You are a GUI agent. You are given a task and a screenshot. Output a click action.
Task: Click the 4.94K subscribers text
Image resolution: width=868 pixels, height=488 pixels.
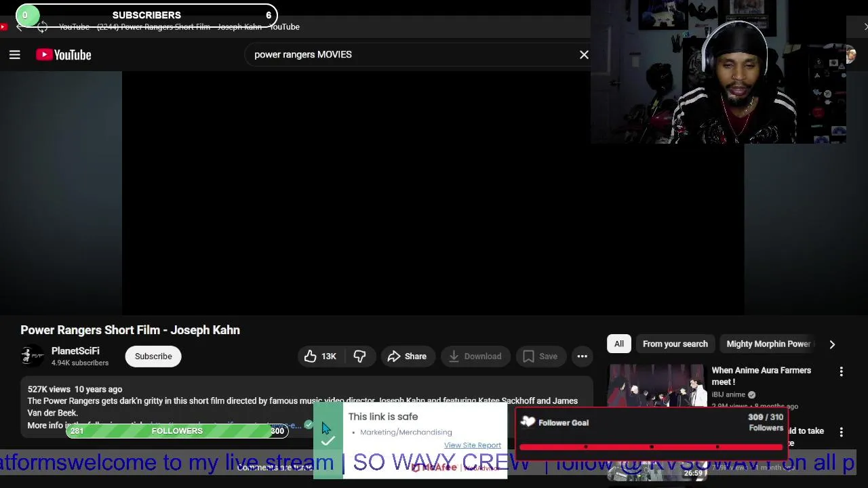pyautogui.click(x=80, y=363)
